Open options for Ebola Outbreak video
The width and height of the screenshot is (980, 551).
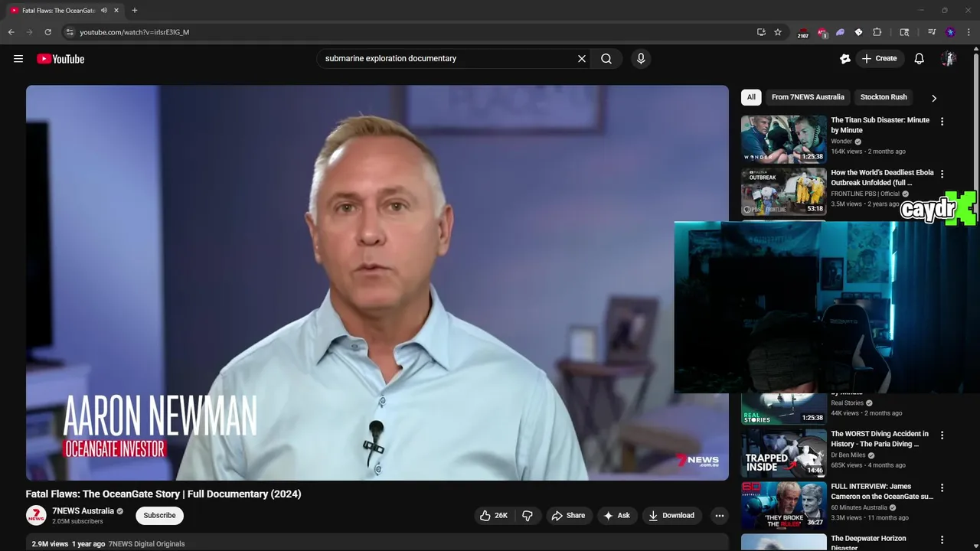[942, 174]
